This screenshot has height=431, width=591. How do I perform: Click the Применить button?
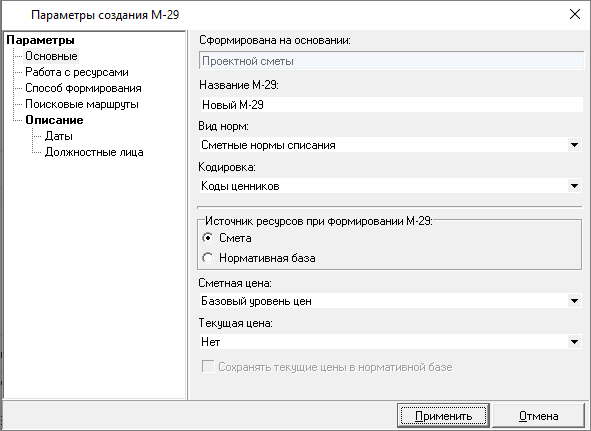[443, 416]
